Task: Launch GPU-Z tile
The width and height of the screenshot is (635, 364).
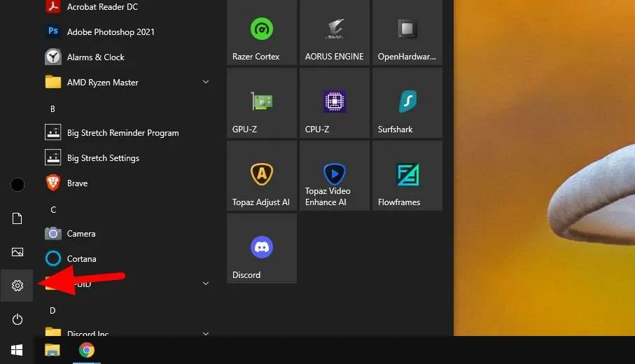Action: pos(262,103)
